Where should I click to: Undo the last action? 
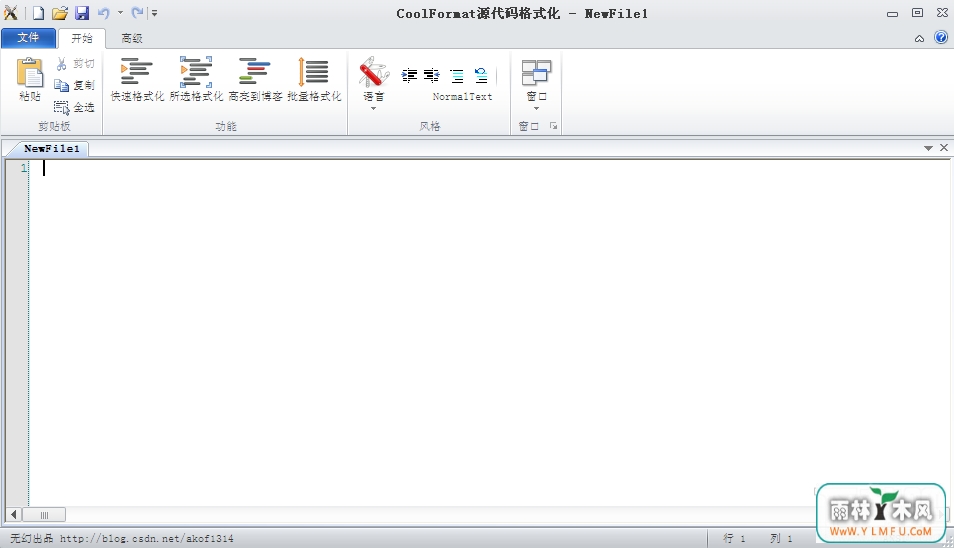click(x=103, y=13)
